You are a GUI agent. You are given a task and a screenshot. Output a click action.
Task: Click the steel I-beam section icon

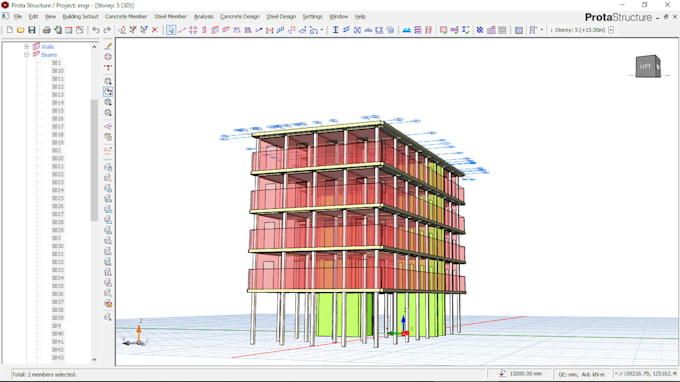pyautogui.click(x=335, y=30)
